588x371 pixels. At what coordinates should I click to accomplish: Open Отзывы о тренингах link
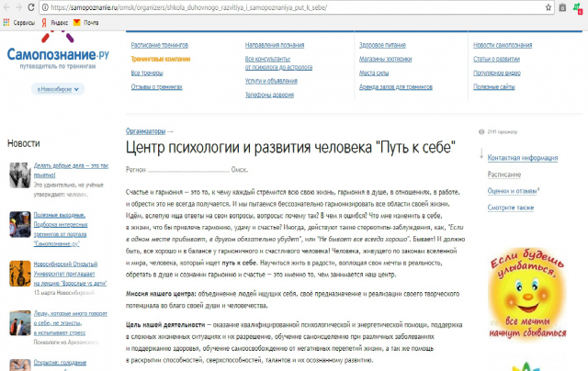click(x=156, y=87)
